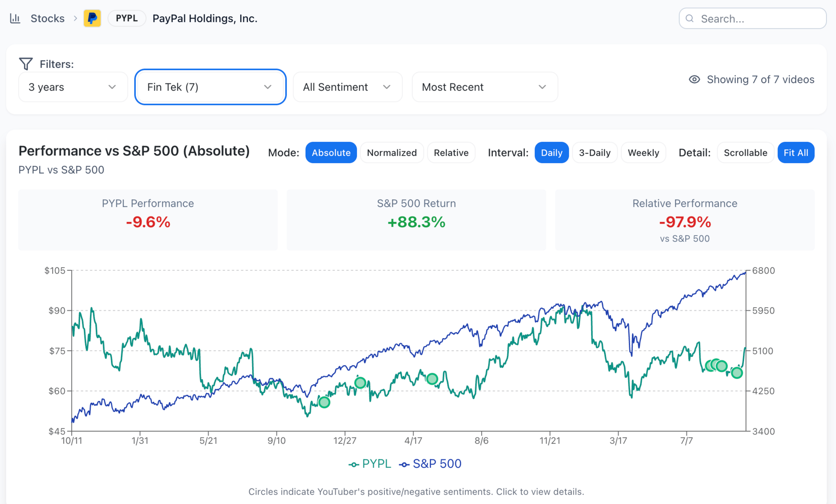Select the 3-Daily interval option
Viewport: 836px width, 504px height.
coord(594,153)
